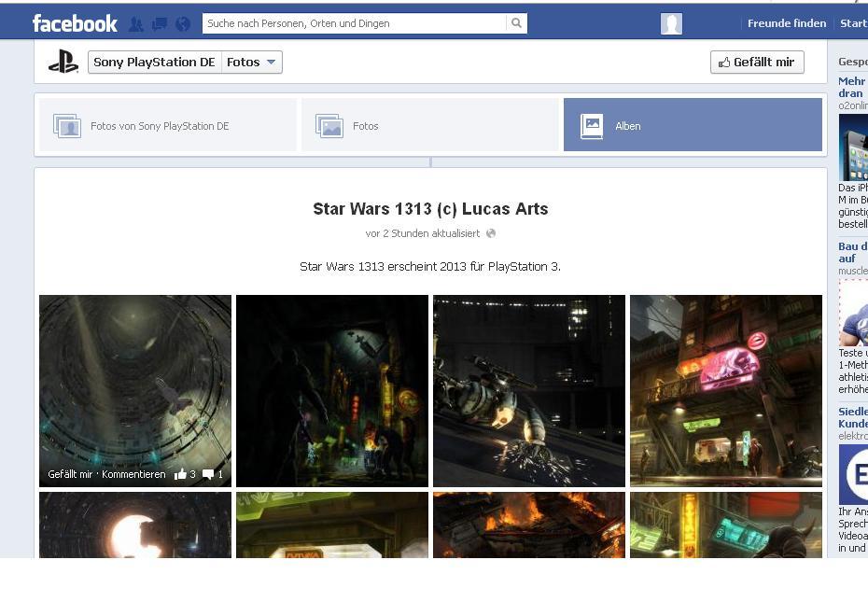The image size is (868, 616).
Task: Open messages icon in header
Action: coord(160,23)
